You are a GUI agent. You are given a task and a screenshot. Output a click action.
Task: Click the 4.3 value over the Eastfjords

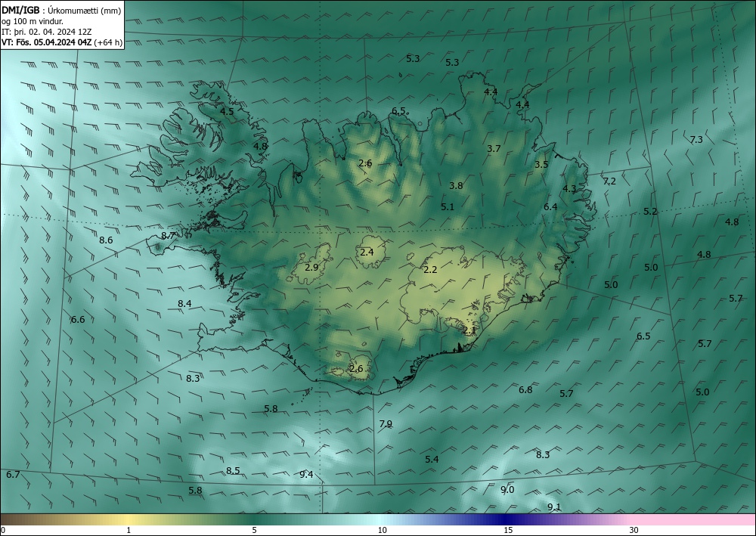coord(569,188)
